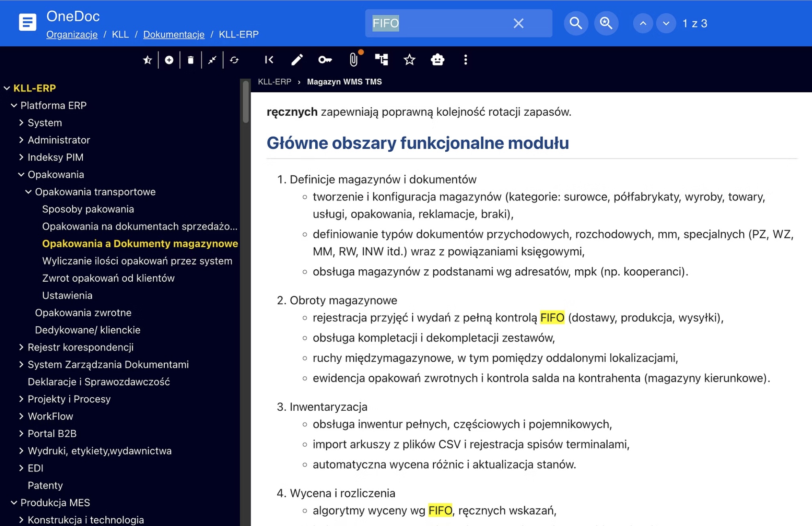Collapse the Opakowania transportowe node
This screenshot has width=812, height=526.
click(x=29, y=192)
